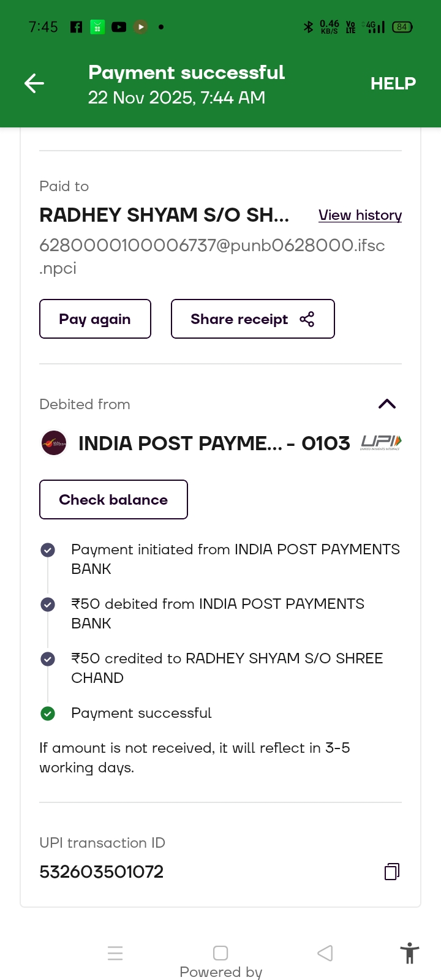Tap the Share receipt button

[239, 319]
